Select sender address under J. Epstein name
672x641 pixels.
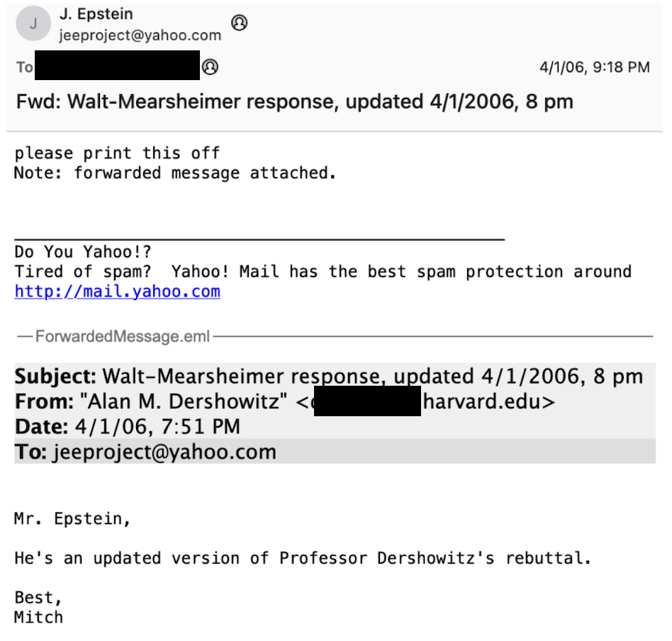point(140,35)
